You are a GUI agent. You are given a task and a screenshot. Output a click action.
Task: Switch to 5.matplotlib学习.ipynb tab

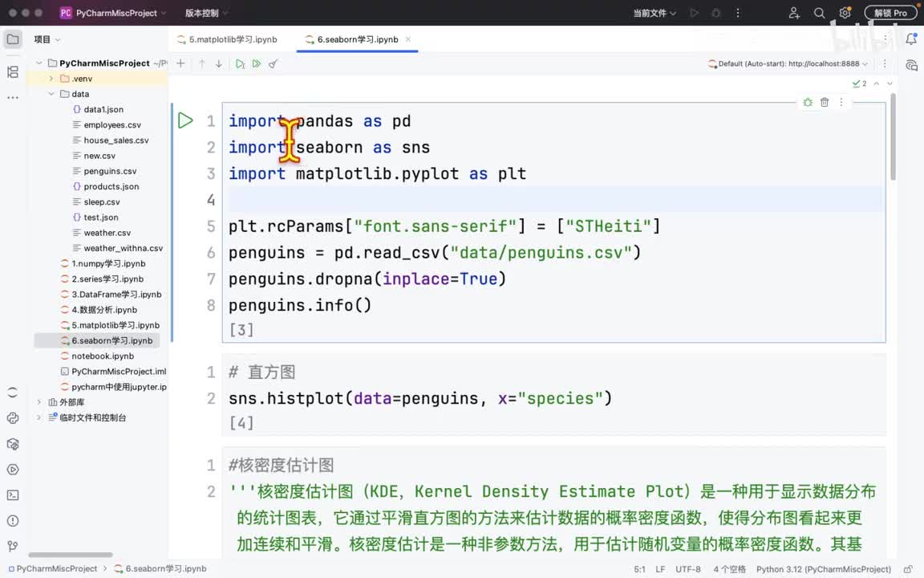pos(227,39)
